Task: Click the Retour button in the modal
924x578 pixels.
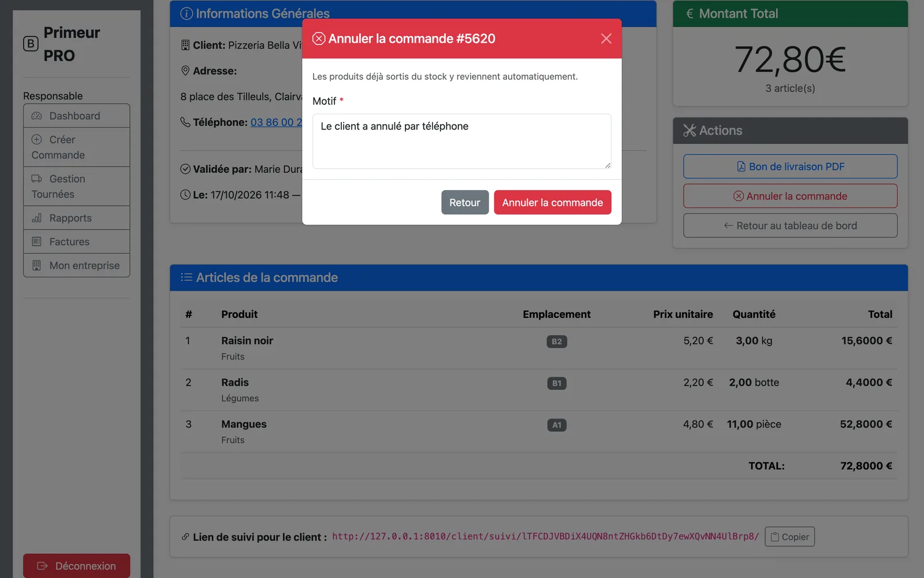Action: (465, 202)
